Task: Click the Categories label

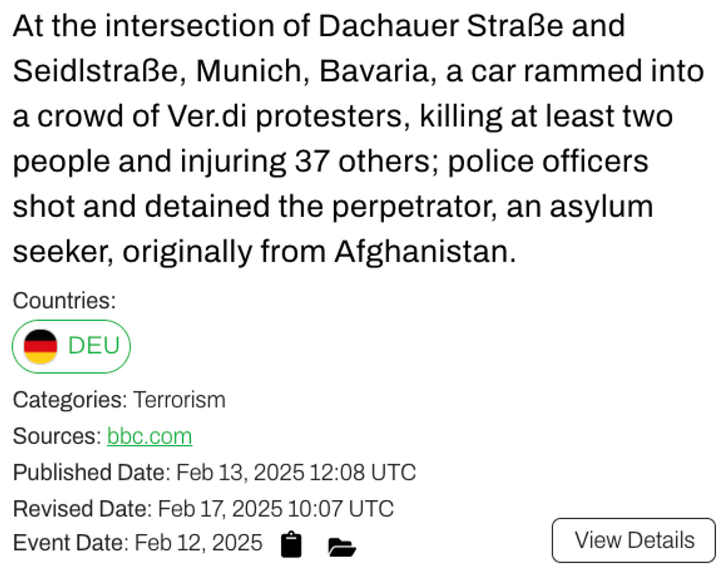Action: click(x=70, y=400)
